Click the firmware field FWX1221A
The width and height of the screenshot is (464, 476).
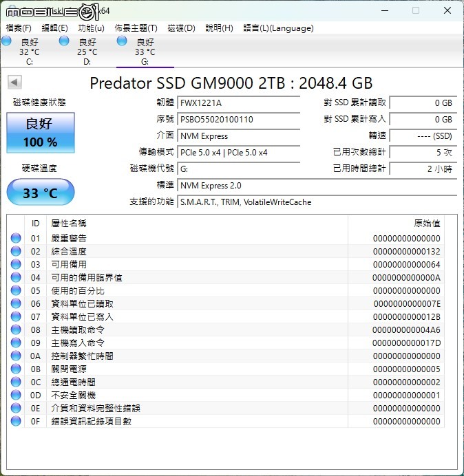pyautogui.click(x=239, y=103)
